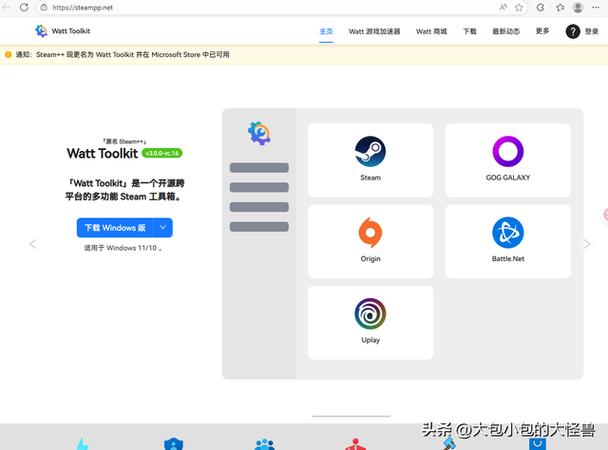Click the group of people feature icon

264,444
